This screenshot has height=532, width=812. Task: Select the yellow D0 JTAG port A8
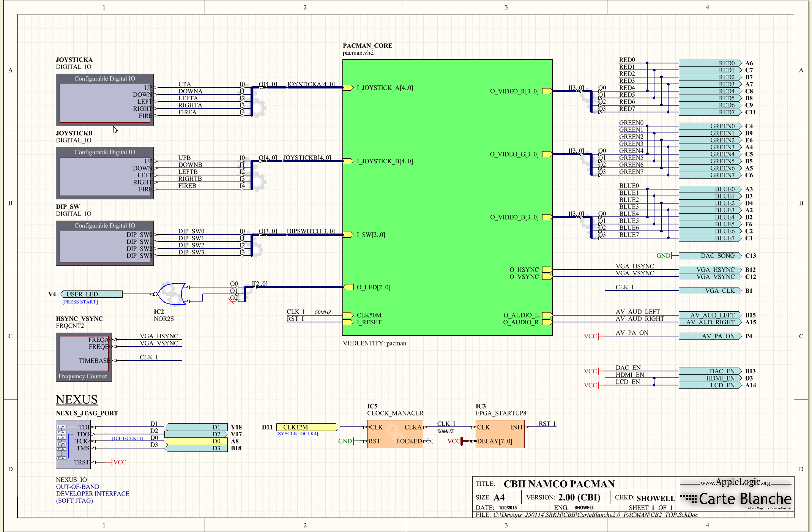tap(196, 441)
